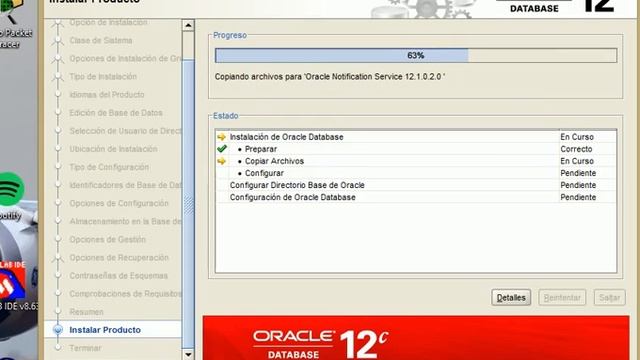
Task: Click the Copiar Archivos status row
Action: point(416,161)
